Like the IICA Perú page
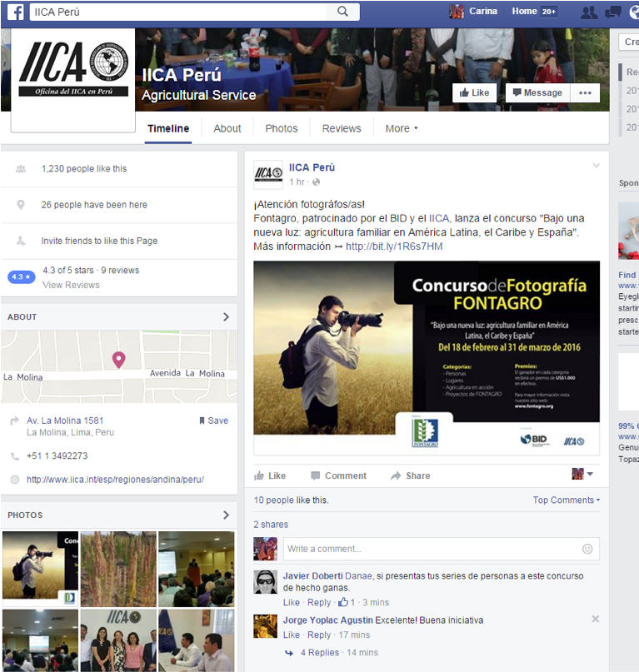 coord(474,92)
